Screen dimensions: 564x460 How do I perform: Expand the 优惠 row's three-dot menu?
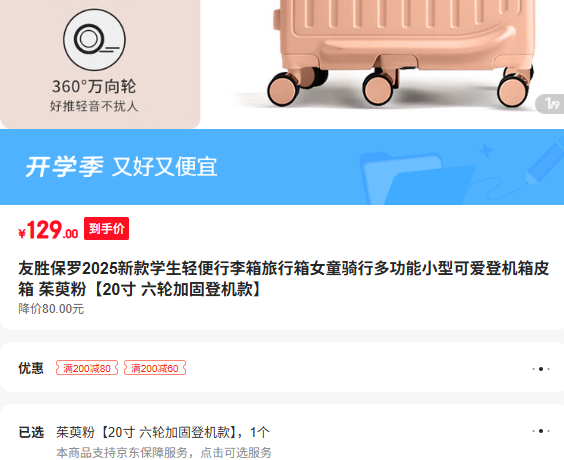click(541, 369)
